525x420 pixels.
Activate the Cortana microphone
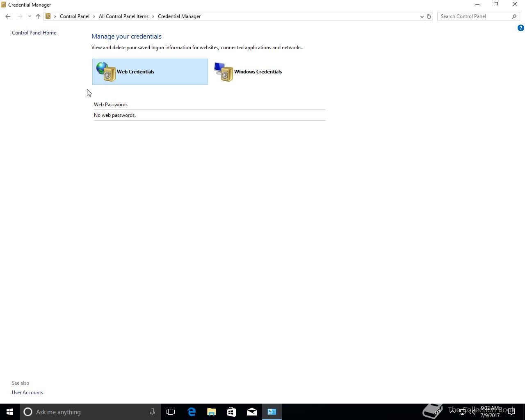(152, 412)
